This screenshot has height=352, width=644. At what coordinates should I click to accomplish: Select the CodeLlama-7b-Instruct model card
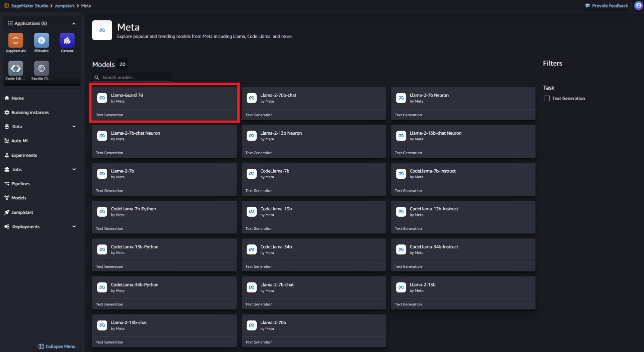463,179
